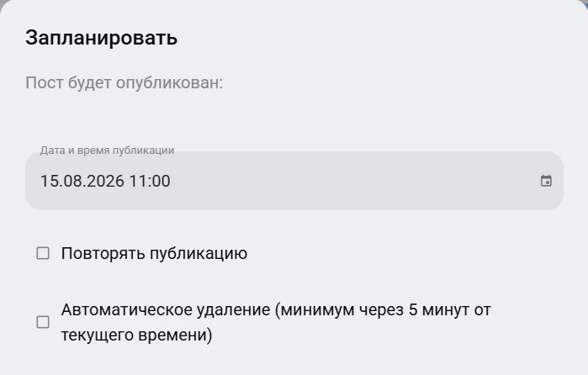This screenshot has width=588, height=375.
Task: Click blank area below Пост будет опубликован
Action: (x=294, y=116)
